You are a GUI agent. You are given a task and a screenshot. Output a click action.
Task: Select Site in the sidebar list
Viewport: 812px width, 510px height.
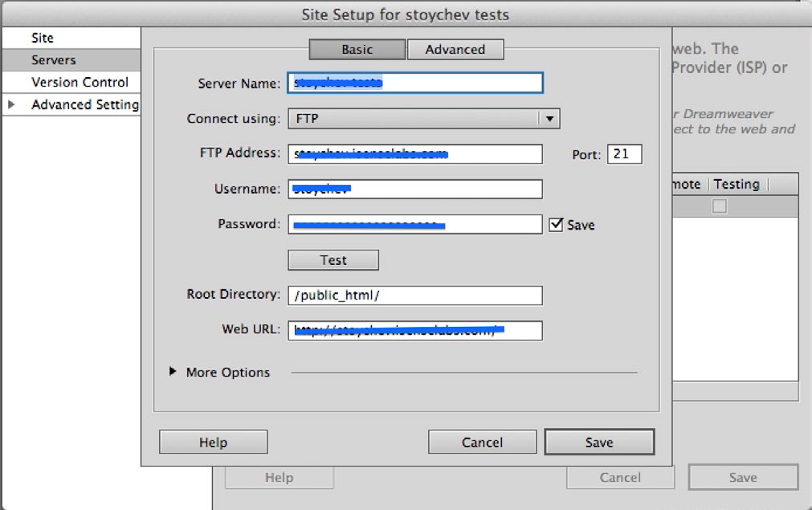(71, 38)
